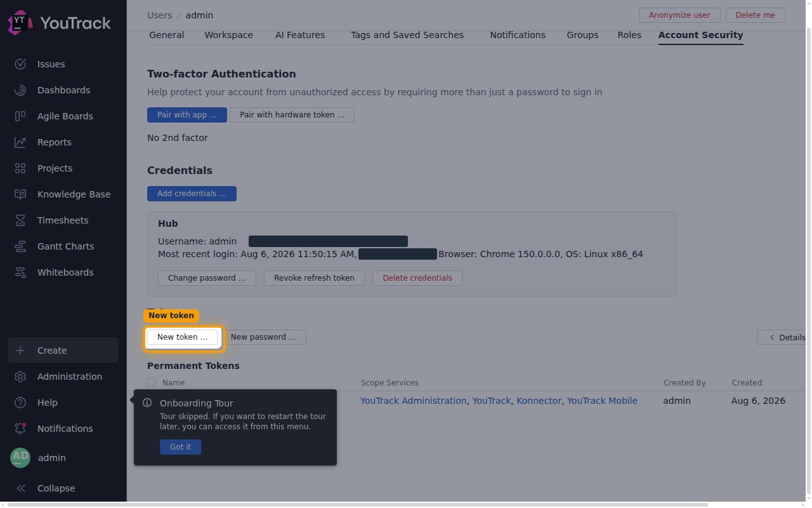Click the New password button
Screen dimensions: 812x508
click(x=263, y=337)
